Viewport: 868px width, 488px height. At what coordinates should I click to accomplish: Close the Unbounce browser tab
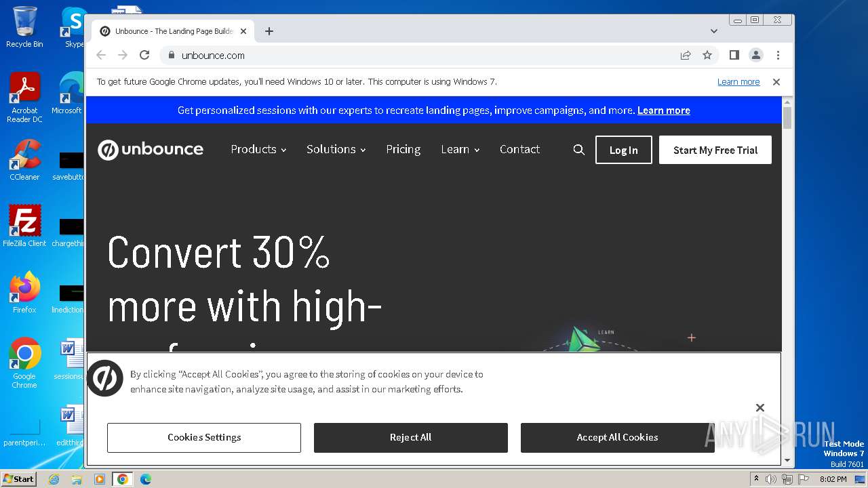243,31
